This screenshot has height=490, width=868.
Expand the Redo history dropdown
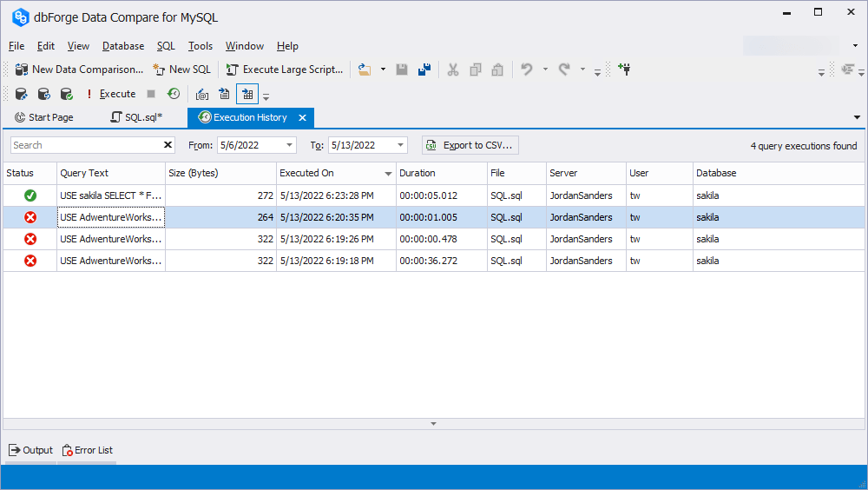tap(582, 70)
